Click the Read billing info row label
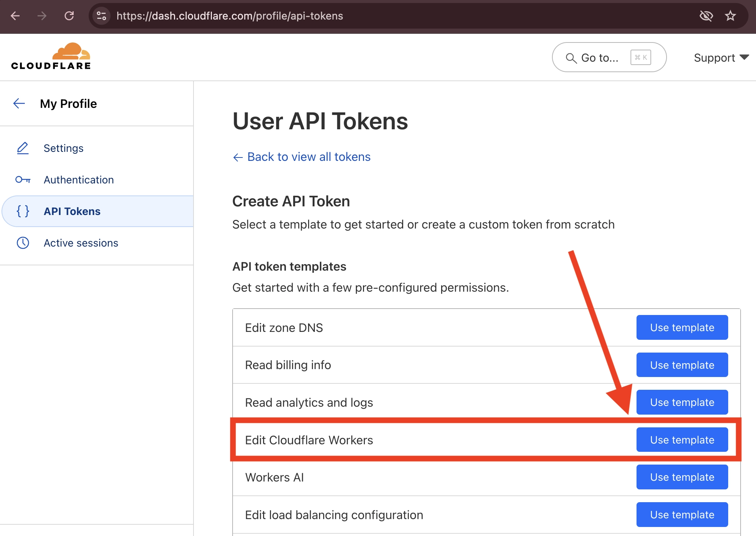 pos(288,365)
